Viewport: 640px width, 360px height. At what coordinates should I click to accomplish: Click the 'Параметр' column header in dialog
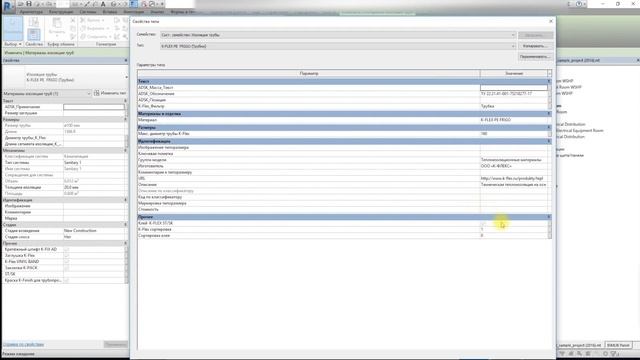[309, 73]
